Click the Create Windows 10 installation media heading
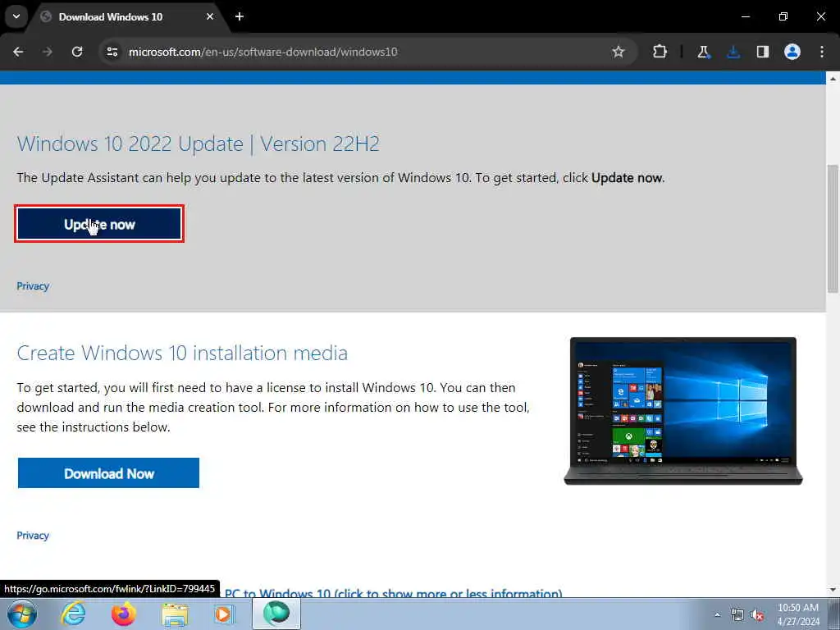The height and width of the screenshot is (630, 840). [x=182, y=353]
